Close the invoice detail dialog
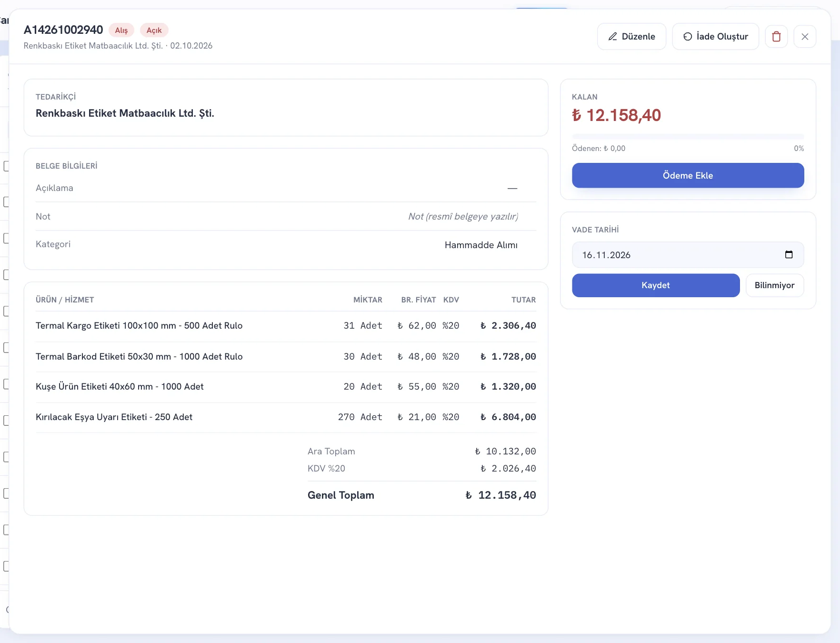The width and height of the screenshot is (840, 643). (x=805, y=37)
